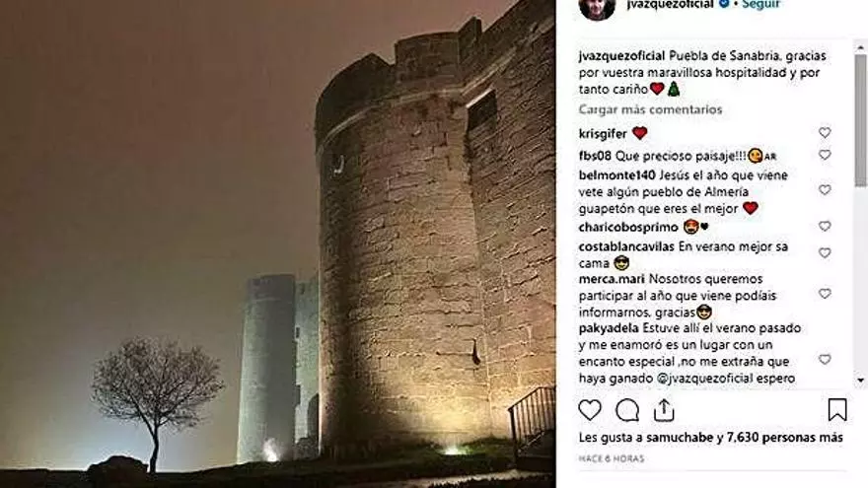Like belmonte140's comment heart
This screenshot has height=488, width=868.
[825, 189]
